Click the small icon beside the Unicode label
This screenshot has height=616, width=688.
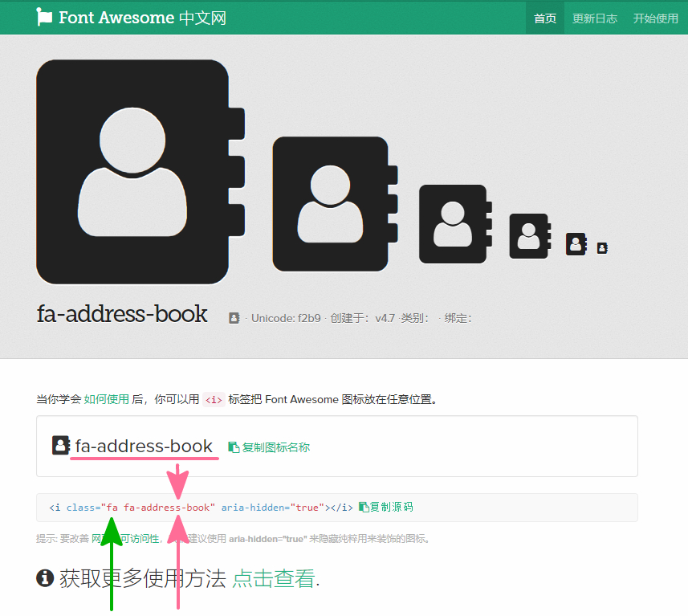(234, 318)
